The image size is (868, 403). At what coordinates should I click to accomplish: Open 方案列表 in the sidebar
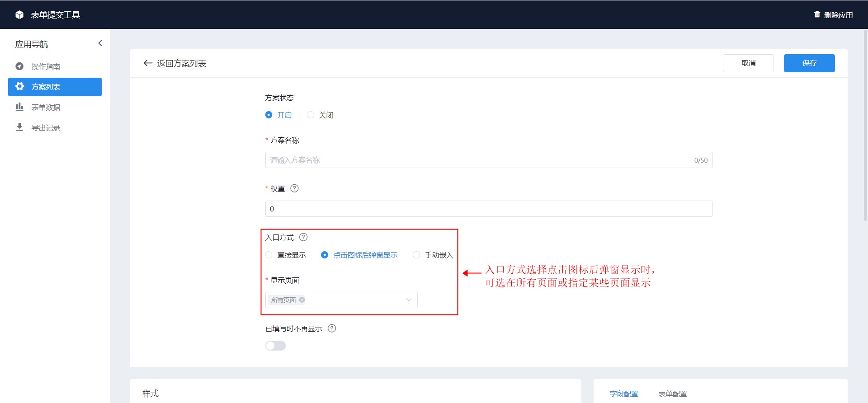point(55,87)
